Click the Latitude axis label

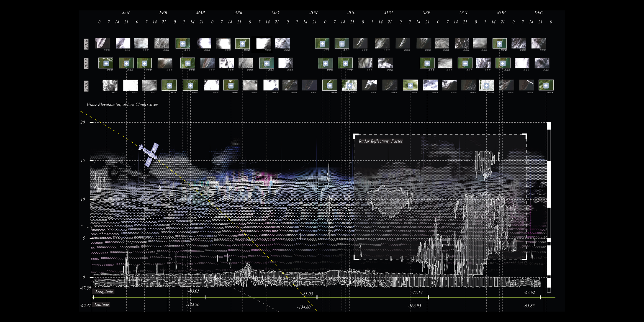[x=102, y=305]
